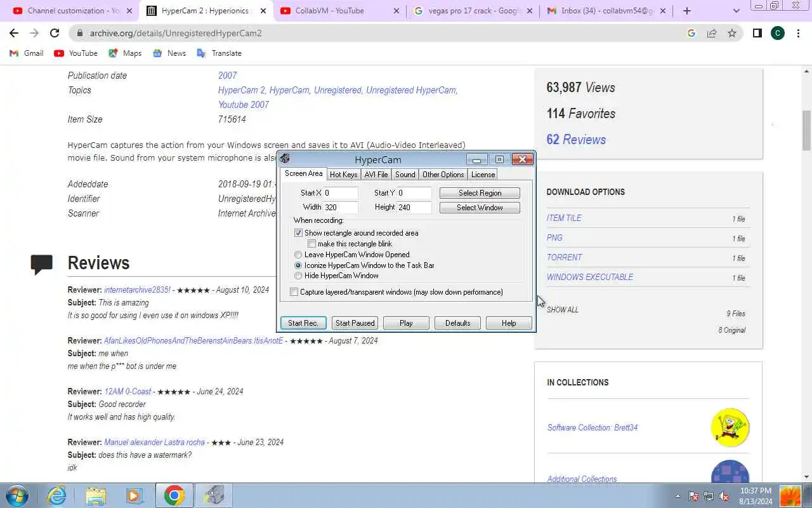The height and width of the screenshot is (508, 812).
Task: Click SHOW ALL download options
Action: (x=563, y=310)
